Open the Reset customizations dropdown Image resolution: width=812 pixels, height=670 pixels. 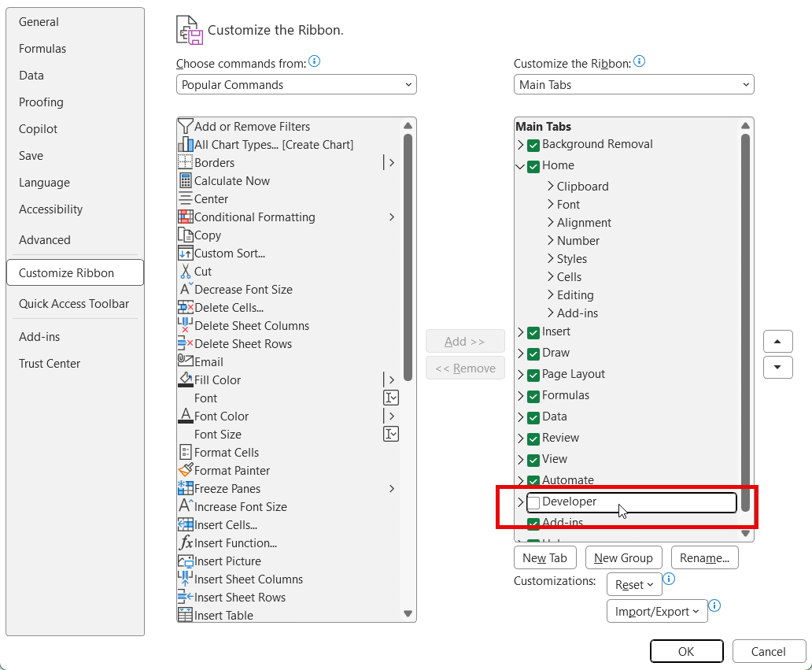pyautogui.click(x=634, y=584)
